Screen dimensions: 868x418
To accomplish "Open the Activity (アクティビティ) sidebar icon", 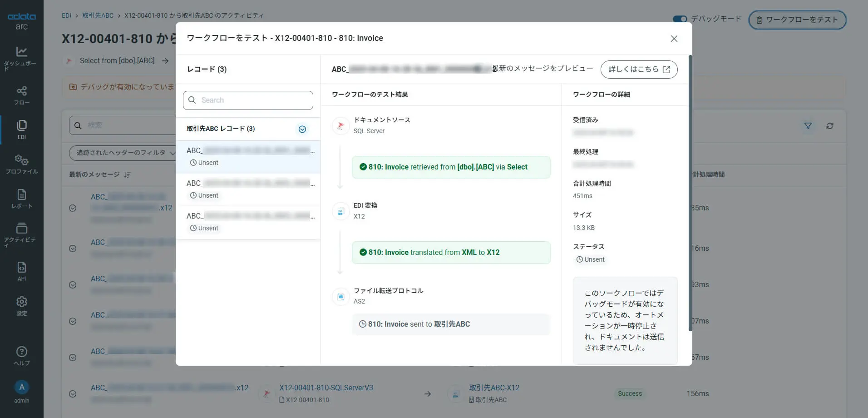I will tap(21, 234).
